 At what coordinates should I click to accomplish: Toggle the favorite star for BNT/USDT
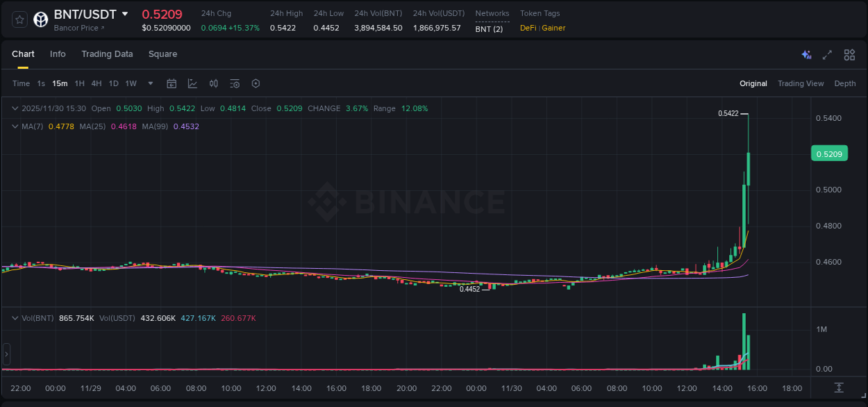(19, 19)
